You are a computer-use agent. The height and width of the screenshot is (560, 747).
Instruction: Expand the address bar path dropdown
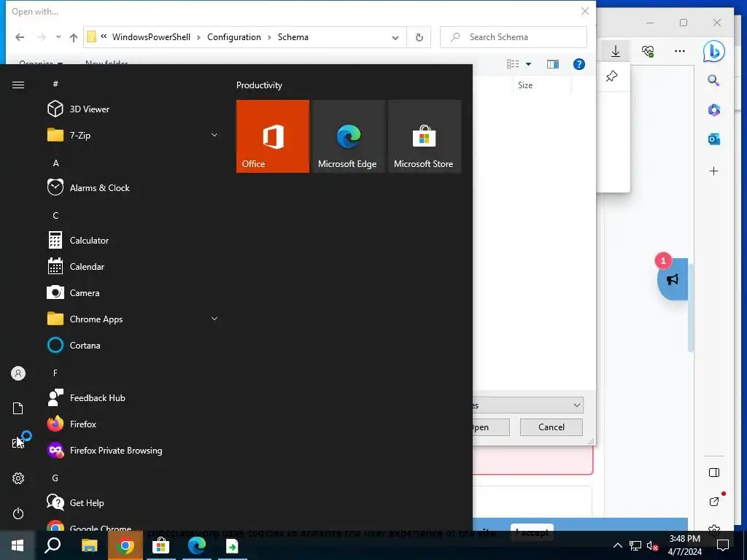[395, 37]
